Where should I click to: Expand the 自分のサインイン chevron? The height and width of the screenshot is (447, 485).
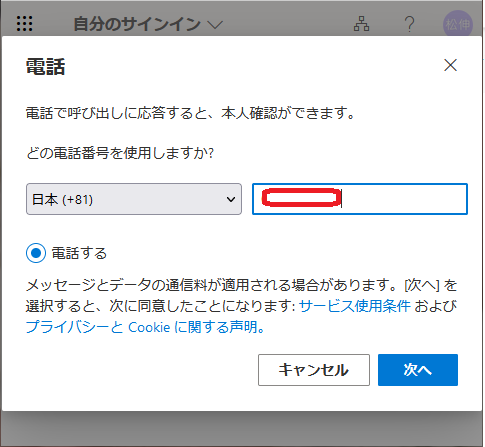pos(215,24)
